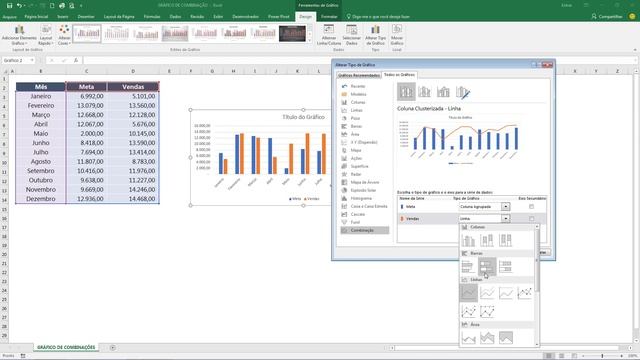Screen dimensions: 640x360
Task: Enable secondary axis for Vendas series
Action: coord(531,219)
